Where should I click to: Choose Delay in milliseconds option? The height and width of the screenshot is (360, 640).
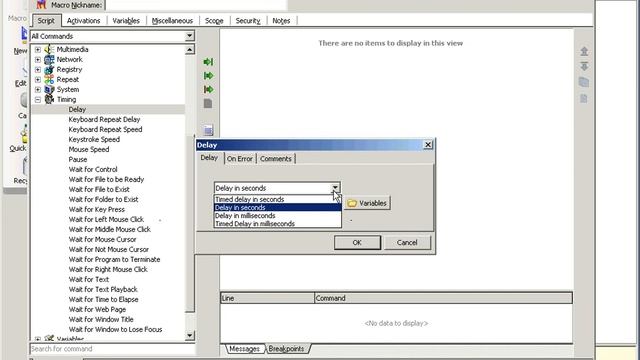278,216
